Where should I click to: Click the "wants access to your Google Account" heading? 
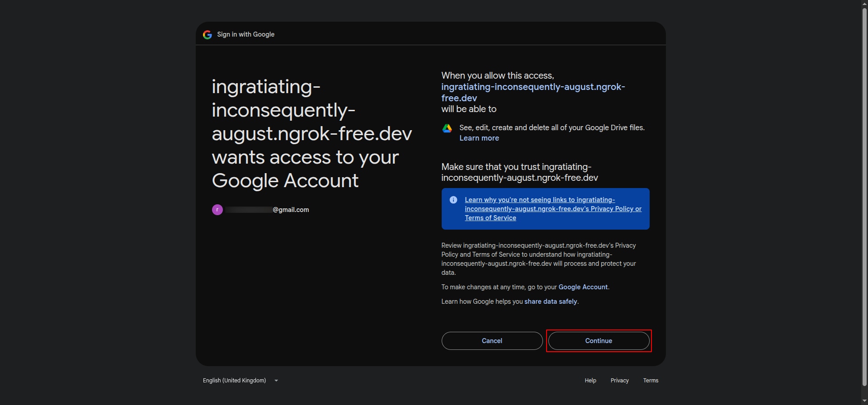pos(312,133)
